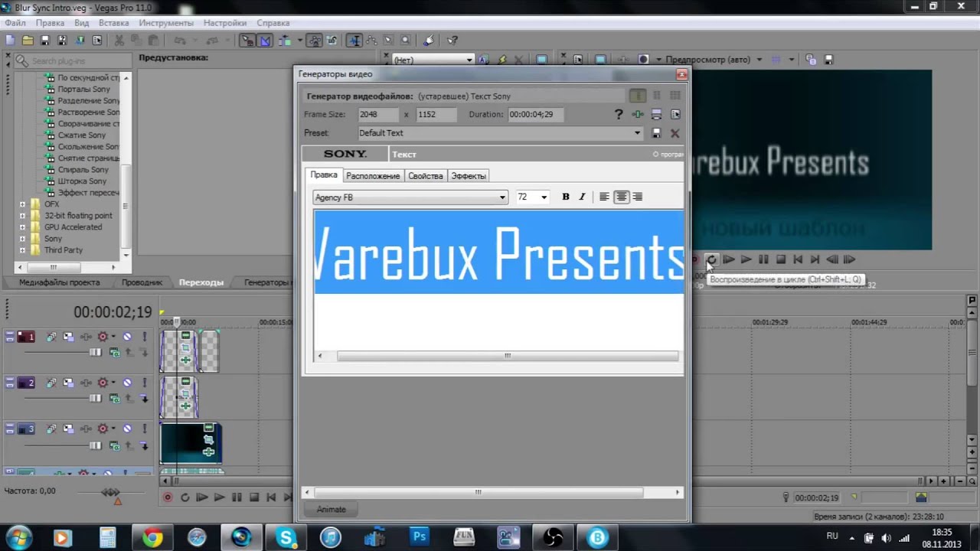
Task: Select the Спираль Sony transition
Action: pos(83,170)
